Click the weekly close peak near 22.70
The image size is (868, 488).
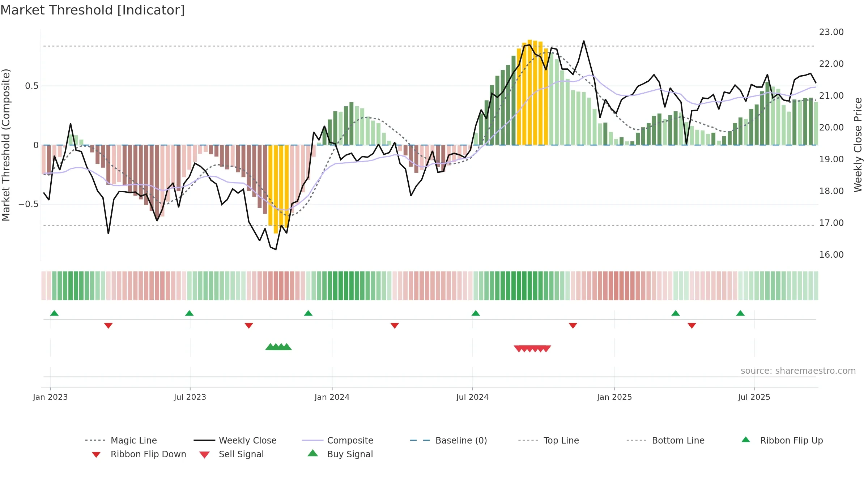[x=584, y=41]
